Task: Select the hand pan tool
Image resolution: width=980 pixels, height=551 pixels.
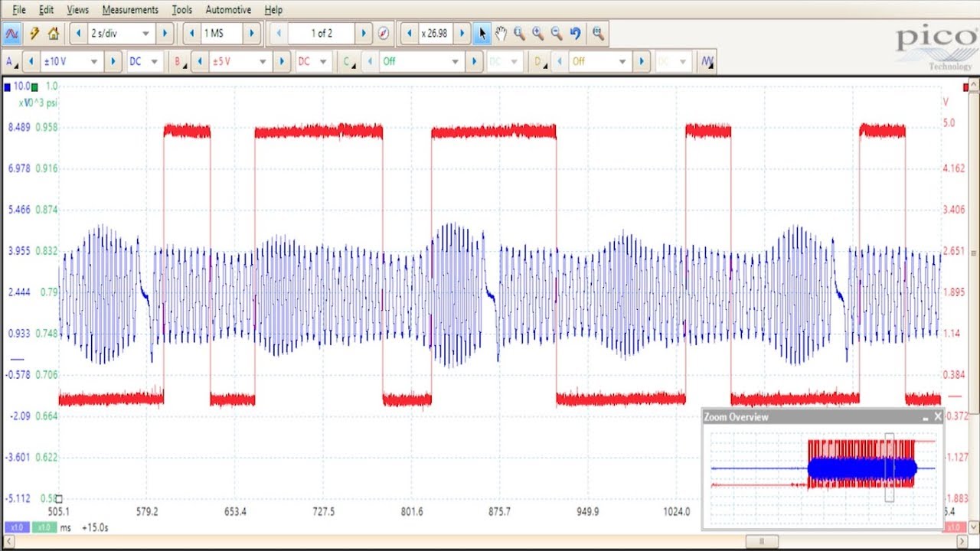Action: click(501, 34)
